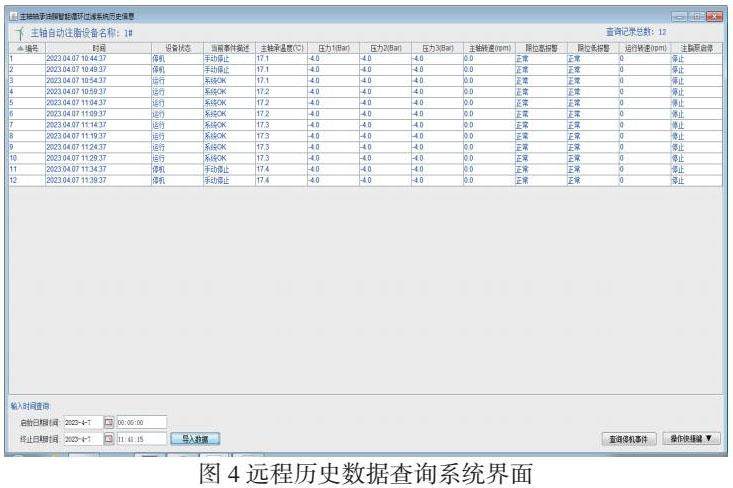Select row 12 timestamped 11:39:37
Screen dimensions: 733x488
coord(76,180)
